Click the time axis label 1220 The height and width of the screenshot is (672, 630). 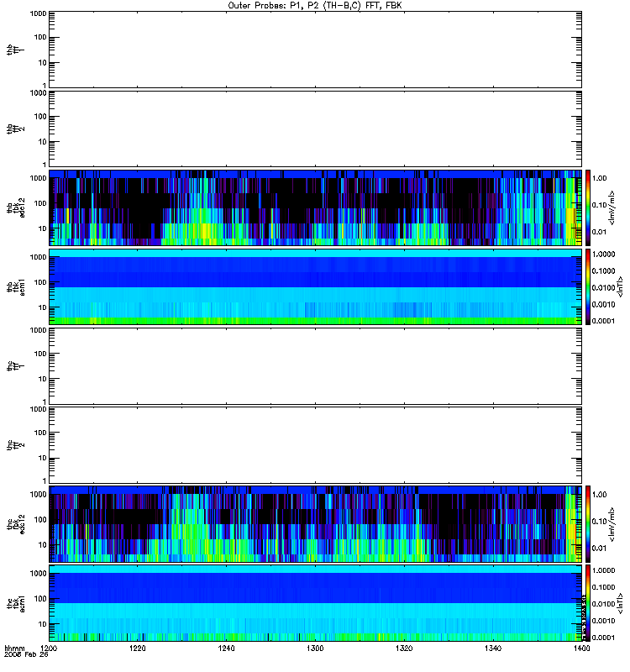coord(138,648)
